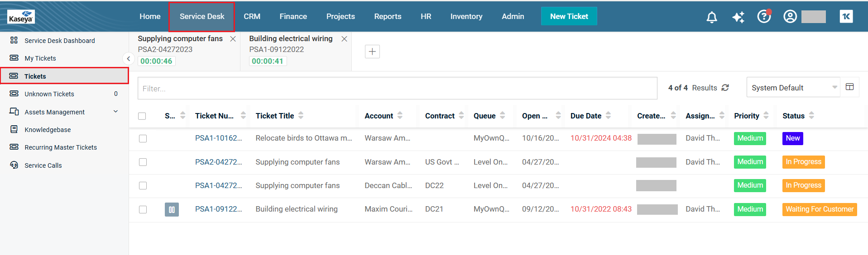Open ticket link PSA1-10162

218,138
